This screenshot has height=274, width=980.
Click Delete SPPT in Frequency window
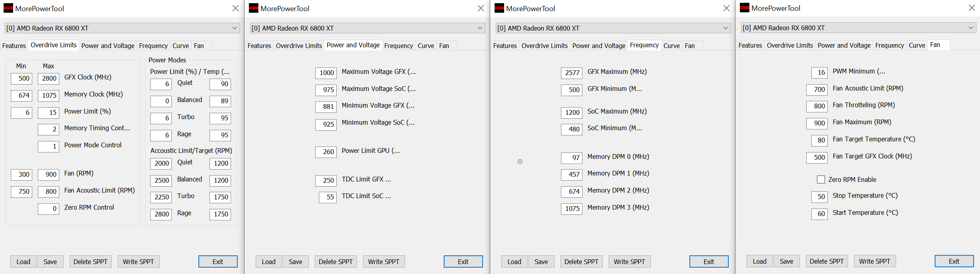click(x=582, y=262)
